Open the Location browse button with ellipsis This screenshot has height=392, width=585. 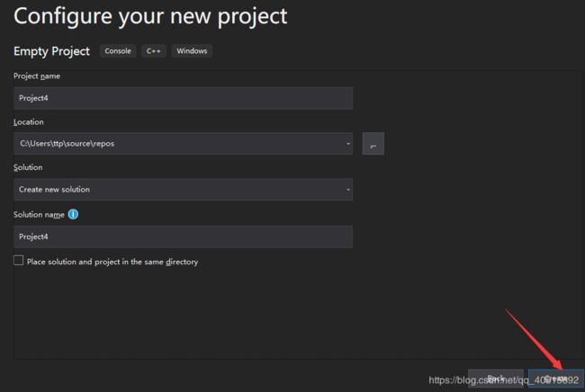pos(373,144)
